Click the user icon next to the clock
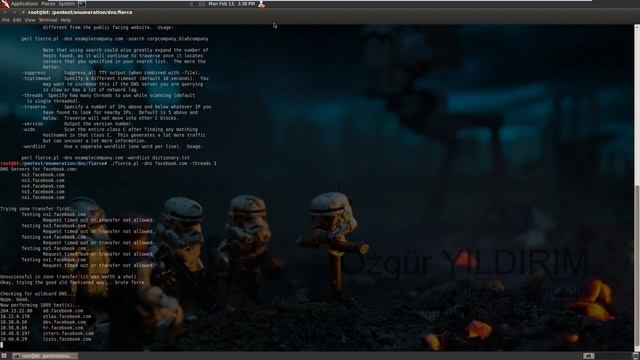Screen dimensions: 640x360 (262, 4)
